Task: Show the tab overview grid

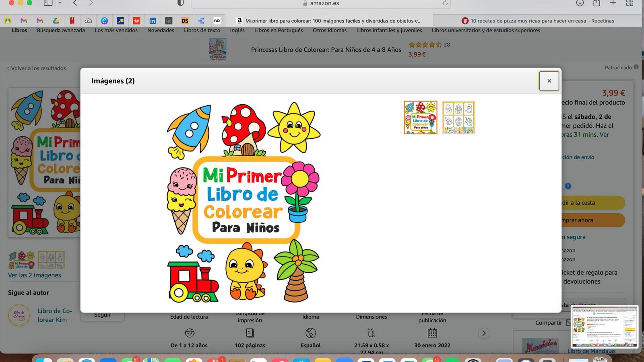Action: pos(630,3)
